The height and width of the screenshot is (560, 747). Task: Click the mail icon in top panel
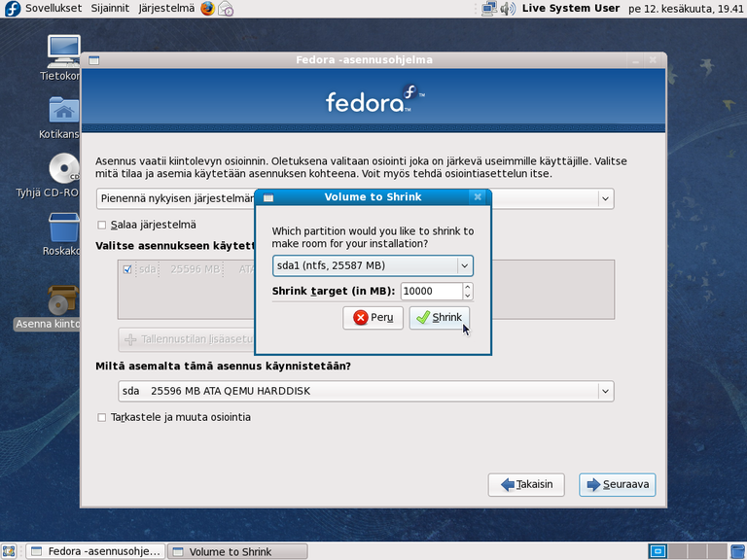(x=226, y=9)
